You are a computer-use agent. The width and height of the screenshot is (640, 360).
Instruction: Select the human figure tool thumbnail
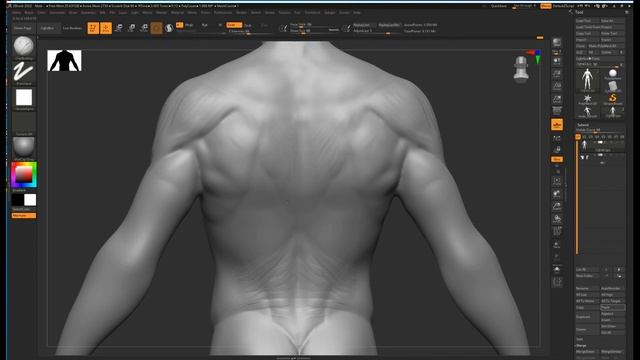coord(587,80)
